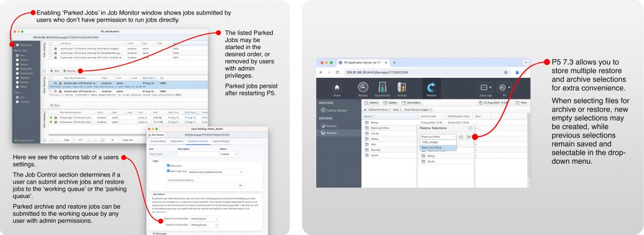Open the P5 menu icon
The height and width of the screenshot is (235, 644).
(503, 88)
